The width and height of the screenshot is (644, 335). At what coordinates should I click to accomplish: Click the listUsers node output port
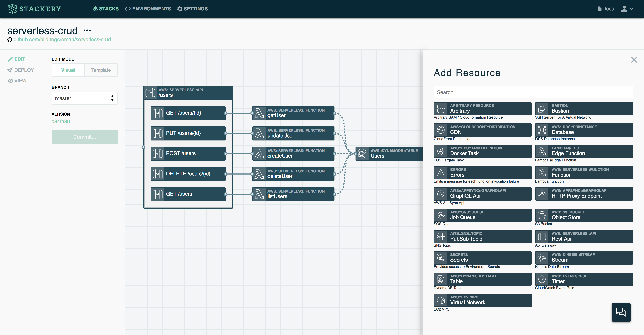click(334, 194)
